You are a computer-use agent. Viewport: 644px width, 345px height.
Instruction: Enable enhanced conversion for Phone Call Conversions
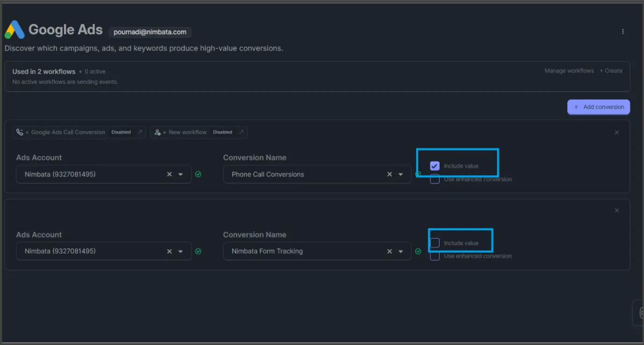[x=435, y=179]
